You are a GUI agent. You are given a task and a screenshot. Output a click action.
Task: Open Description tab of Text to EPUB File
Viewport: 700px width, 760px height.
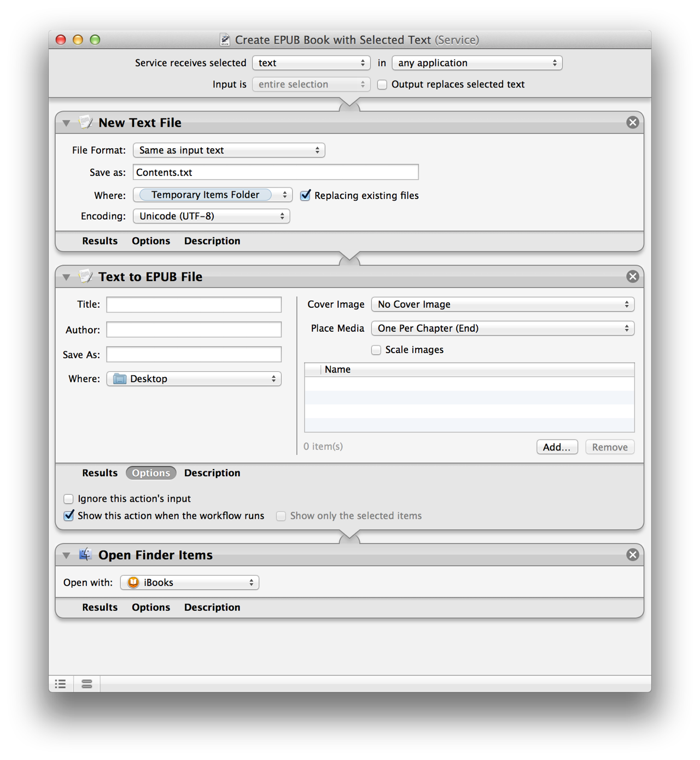(x=212, y=472)
